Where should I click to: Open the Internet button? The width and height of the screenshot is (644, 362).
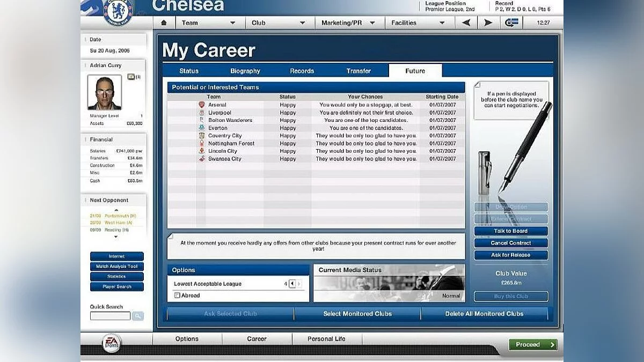click(116, 256)
